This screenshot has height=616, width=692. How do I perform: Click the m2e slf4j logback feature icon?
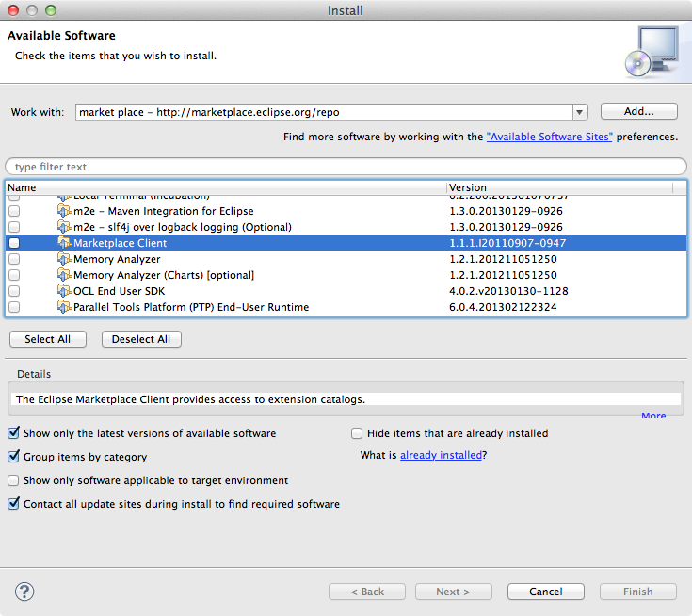(64, 227)
